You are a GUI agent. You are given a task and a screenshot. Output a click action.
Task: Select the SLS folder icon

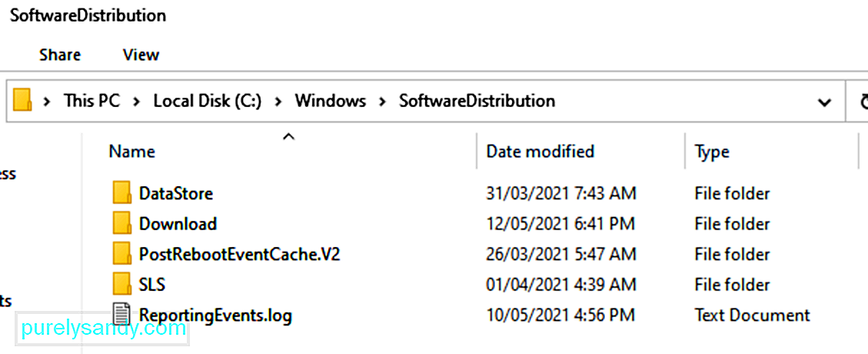click(x=121, y=284)
